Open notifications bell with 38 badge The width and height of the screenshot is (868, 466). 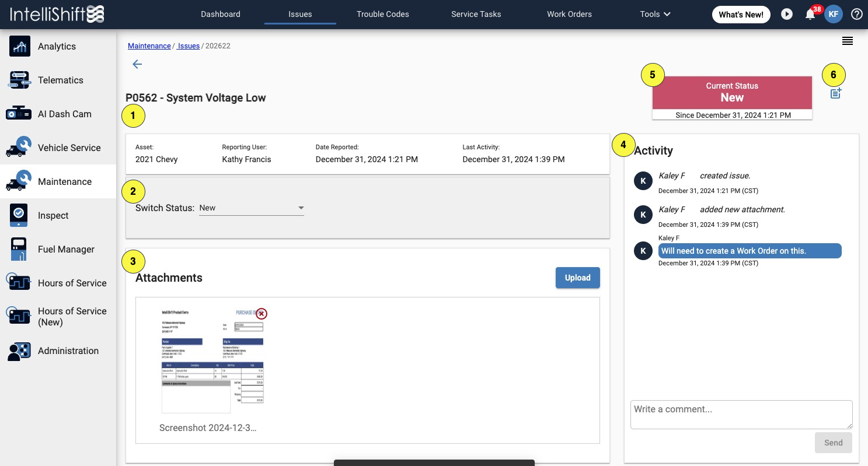[x=810, y=14]
